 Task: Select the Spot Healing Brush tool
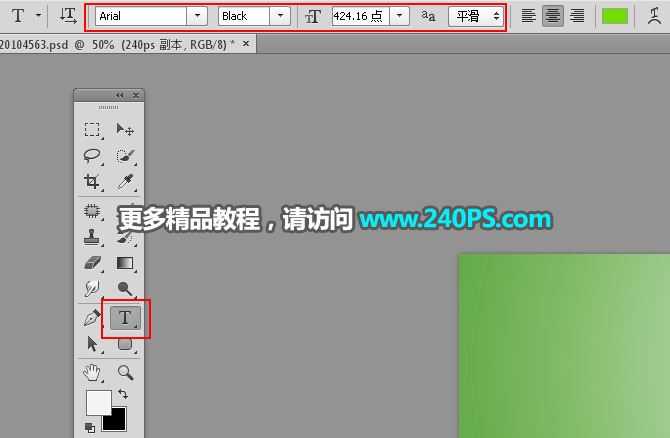click(x=92, y=211)
